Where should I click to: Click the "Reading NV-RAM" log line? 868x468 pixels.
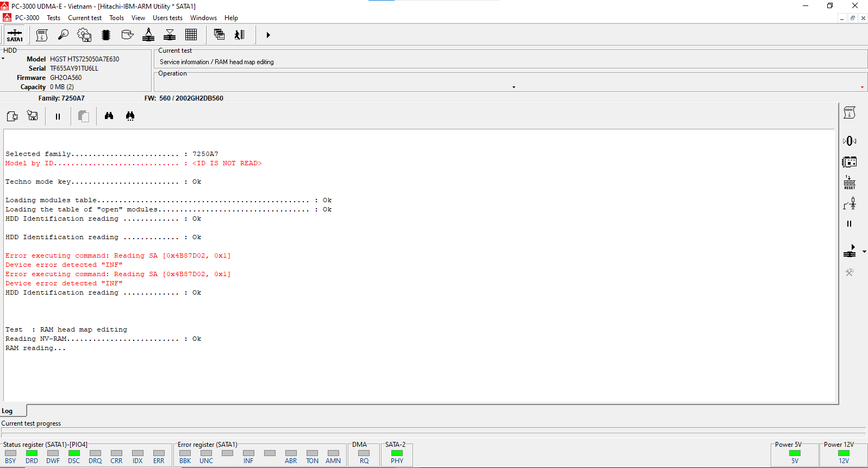103,339
